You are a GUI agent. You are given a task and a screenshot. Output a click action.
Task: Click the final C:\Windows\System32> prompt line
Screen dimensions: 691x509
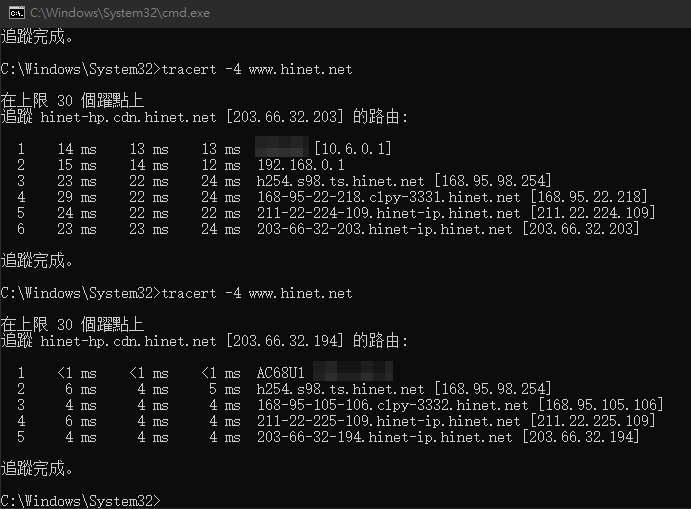[81, 501]
